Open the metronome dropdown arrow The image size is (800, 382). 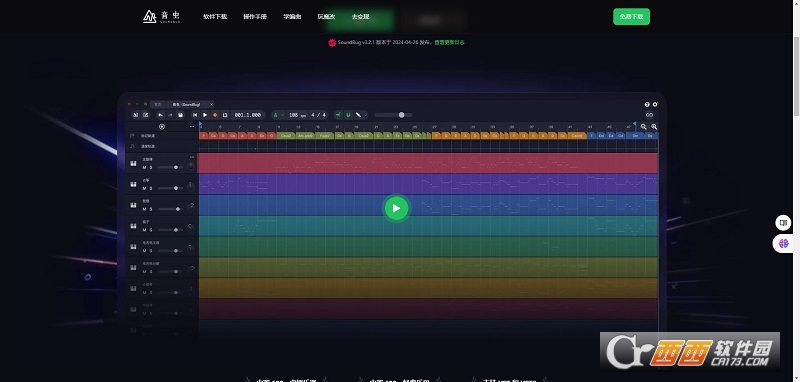pos(282,115)
